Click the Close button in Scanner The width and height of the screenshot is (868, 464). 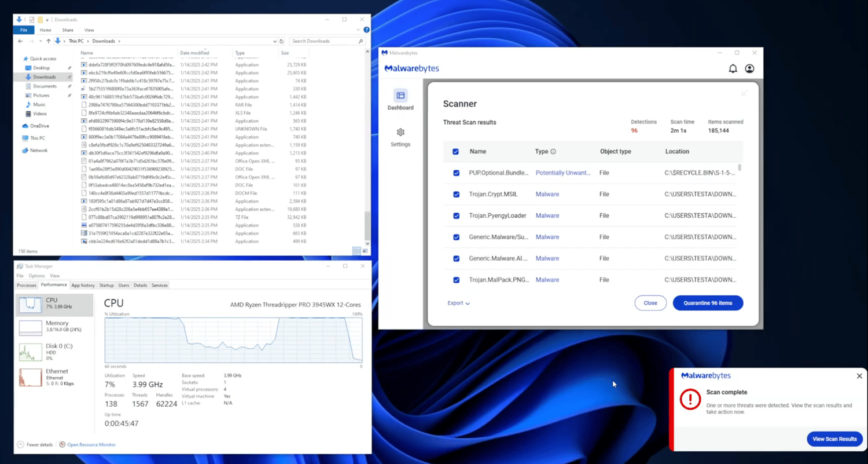point(650,303)
